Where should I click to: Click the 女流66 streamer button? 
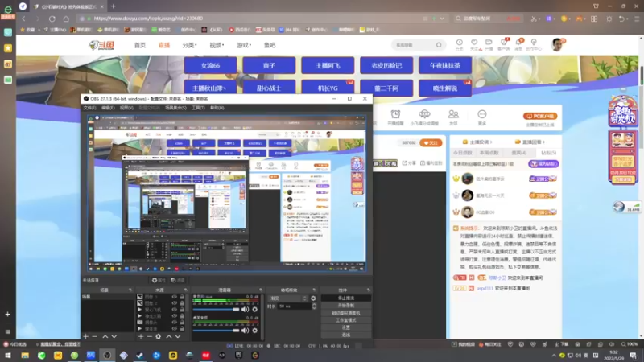tap(210, 66)
